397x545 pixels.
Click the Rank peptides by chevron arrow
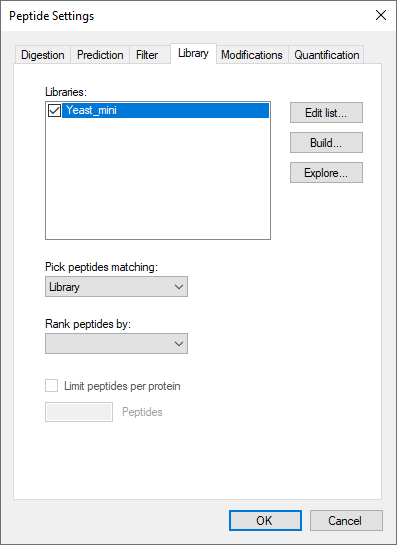coord(179,344)
